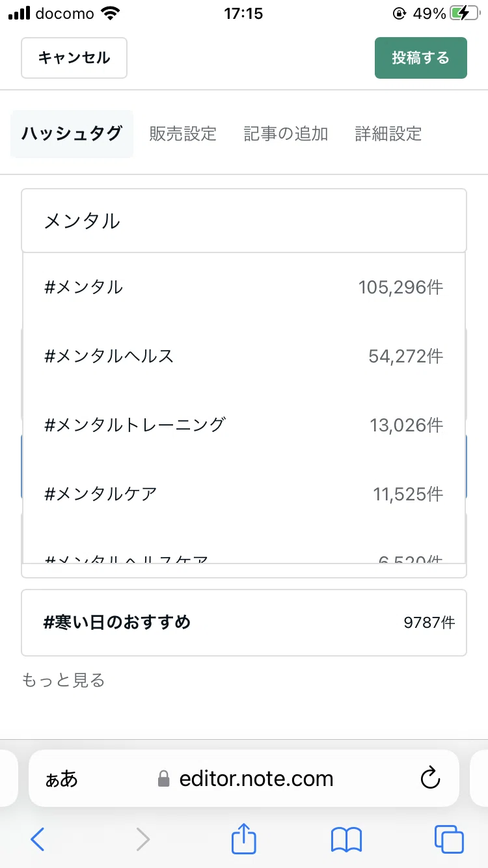Open the Safari share sheet icon

pos(244,837)
